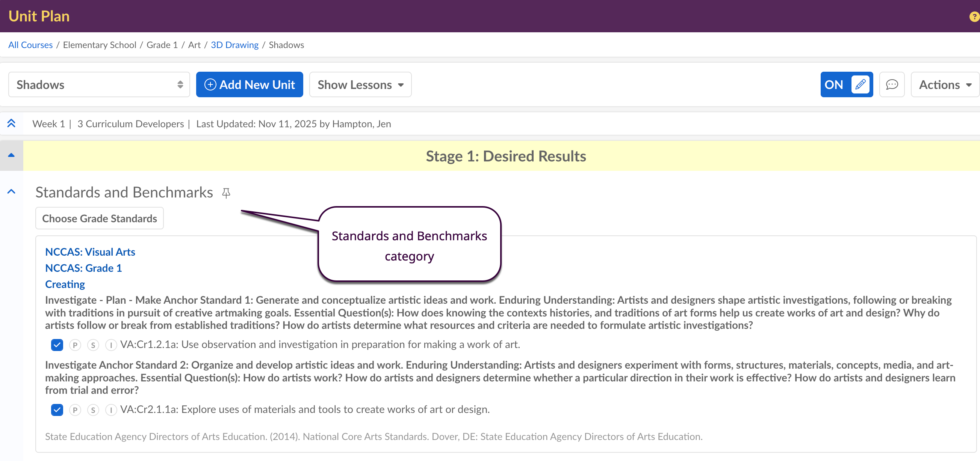Collapse the Stage 1 Desired Results section
Viewport: 980px width, 461px height.
(11, 155)
